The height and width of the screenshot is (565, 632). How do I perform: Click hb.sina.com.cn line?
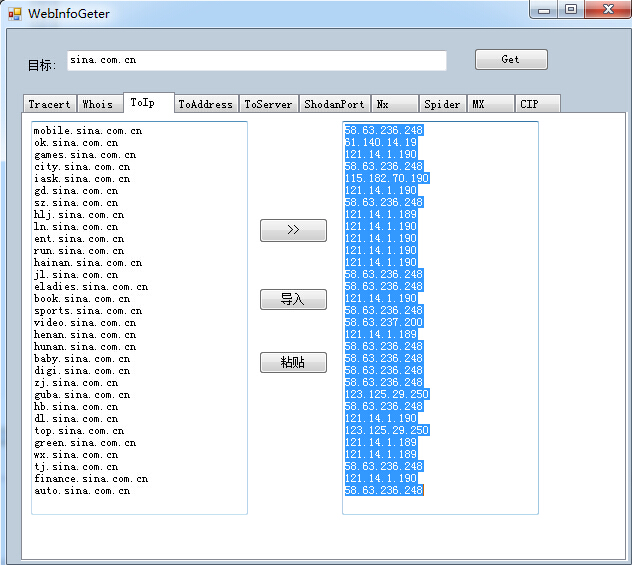(x=76, y=407)
